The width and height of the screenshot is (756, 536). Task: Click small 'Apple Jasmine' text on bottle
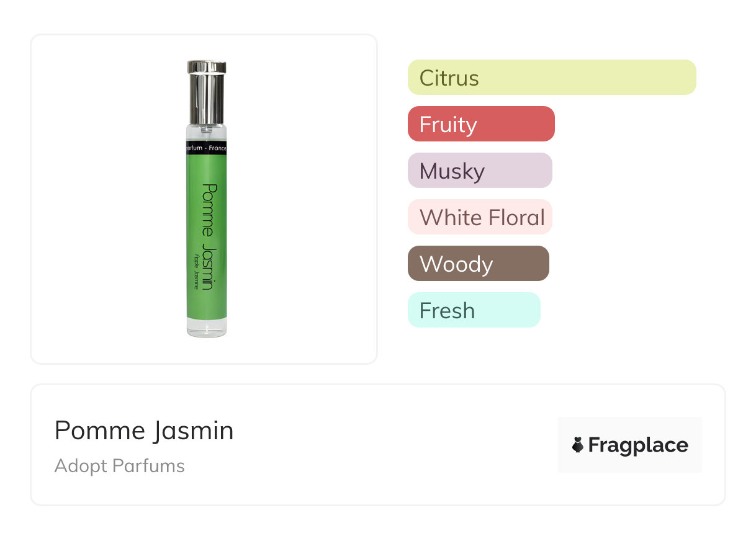pos(196,272)
